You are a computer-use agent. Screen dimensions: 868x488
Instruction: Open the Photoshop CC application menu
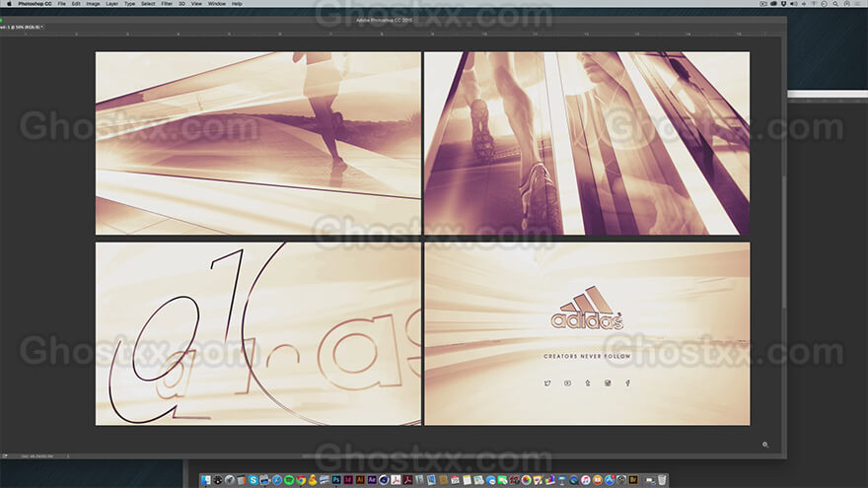[x=35, y=3]
